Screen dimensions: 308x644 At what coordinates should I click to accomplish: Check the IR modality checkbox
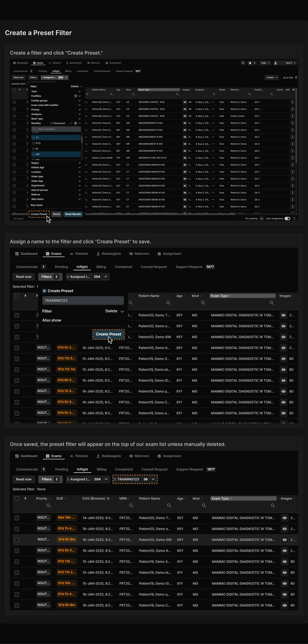[x=34, y=149]
